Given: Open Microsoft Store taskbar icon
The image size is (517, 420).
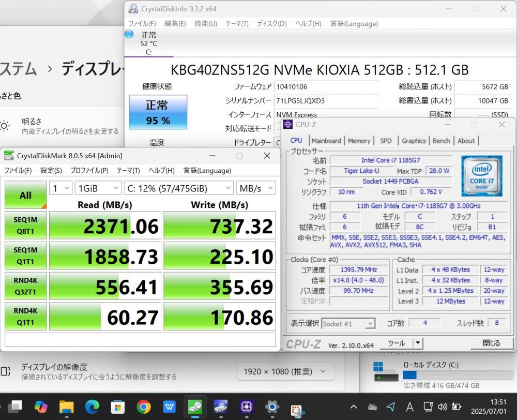Looking at the screenshot, I should (118, 407).
